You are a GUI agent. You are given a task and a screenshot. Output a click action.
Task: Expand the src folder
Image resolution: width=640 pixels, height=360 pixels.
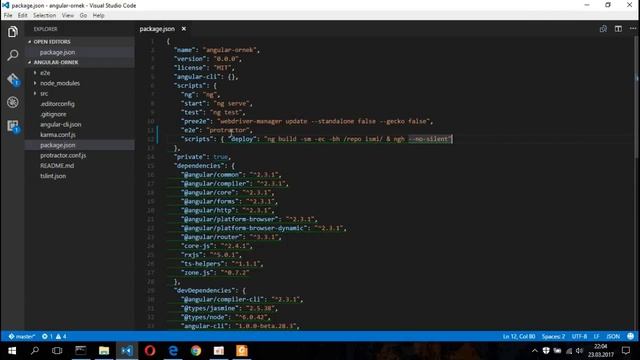click(44, 93)
